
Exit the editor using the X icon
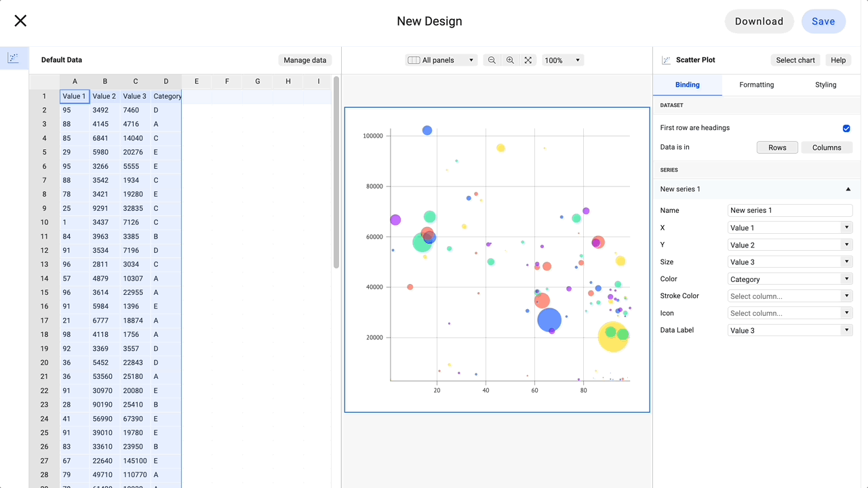20,20
